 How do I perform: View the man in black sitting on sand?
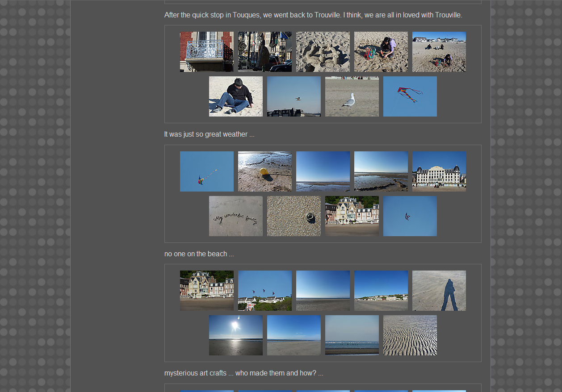coord(235,96)
